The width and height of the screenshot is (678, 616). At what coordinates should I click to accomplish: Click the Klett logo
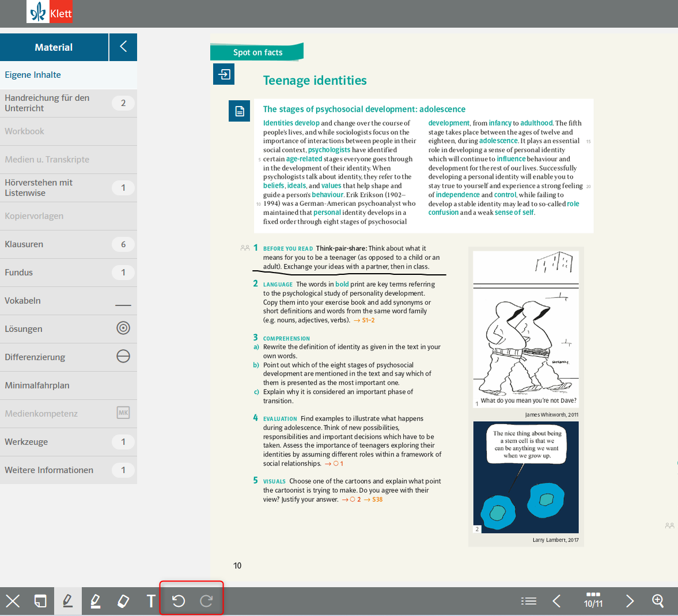click(x=50, y=12)
